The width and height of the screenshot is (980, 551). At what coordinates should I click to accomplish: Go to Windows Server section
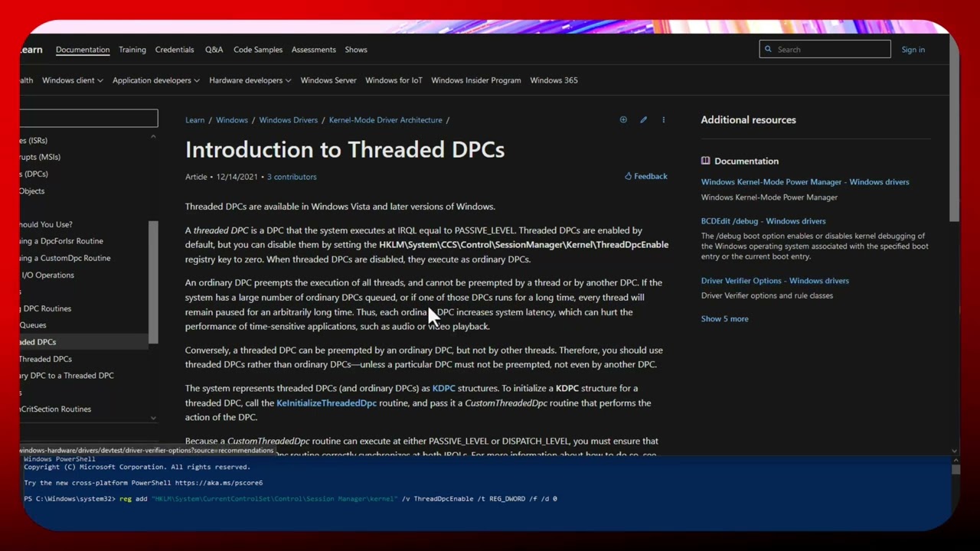point(328,80)
